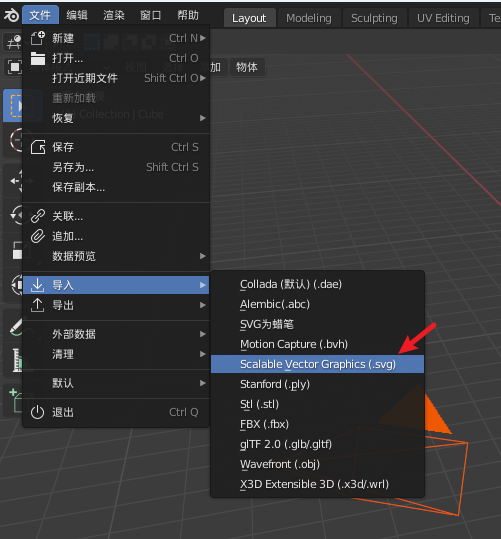Click the 追加 paperclip icon
Viewport: 501px width, 539px height.
coord(37,236)
